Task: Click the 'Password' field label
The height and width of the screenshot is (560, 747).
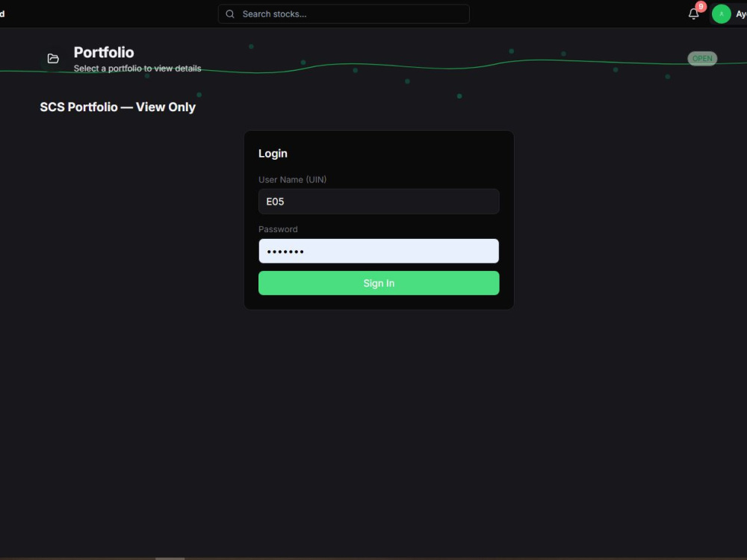Action: (x=278, y=229)
